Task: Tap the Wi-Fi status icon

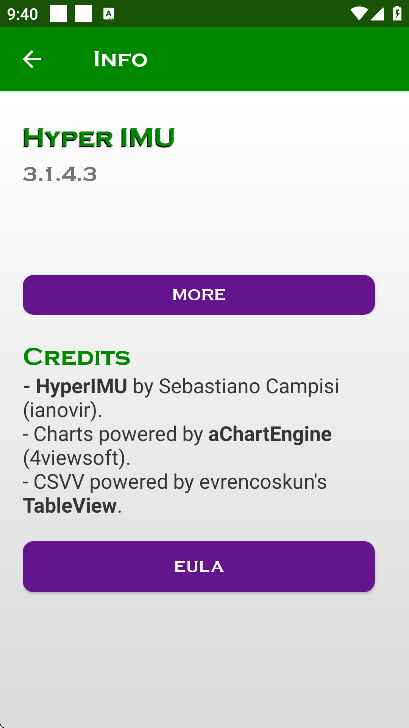Action: (x=359, y=14)
